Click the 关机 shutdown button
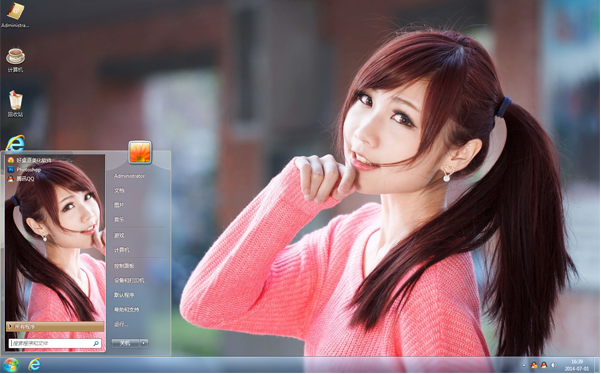601x374 pixels. click(x=125, y=343)
